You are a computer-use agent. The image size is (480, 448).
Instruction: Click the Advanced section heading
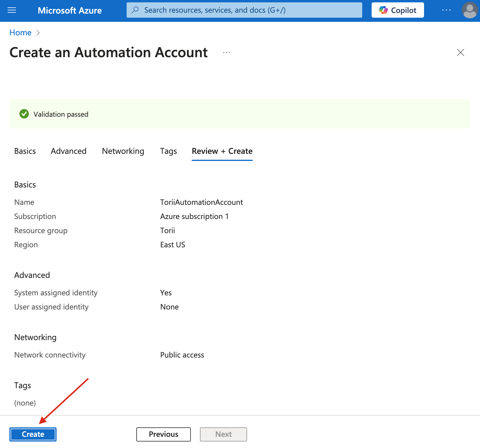click(x=32, y=275)
